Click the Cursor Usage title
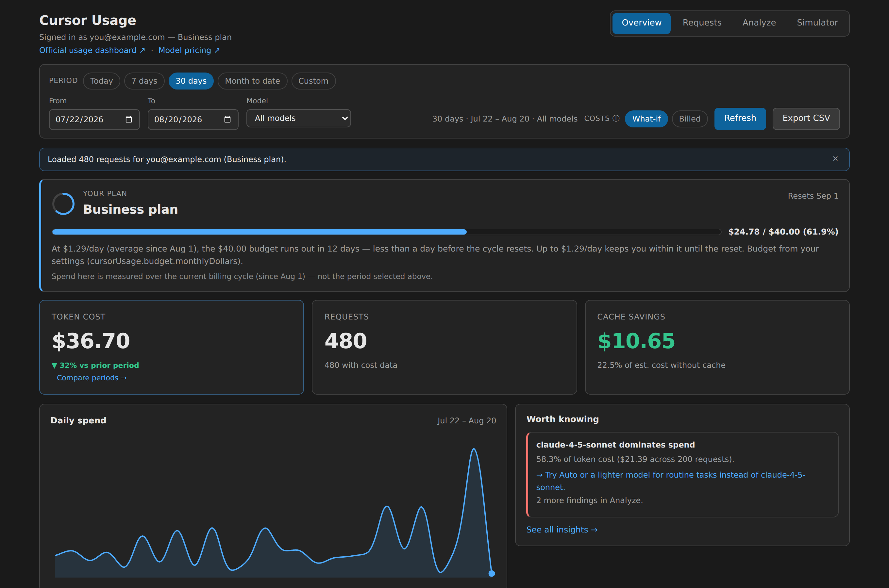Image resolution: width=889 pixels, height=588 pixels. [x=88, y=20]
